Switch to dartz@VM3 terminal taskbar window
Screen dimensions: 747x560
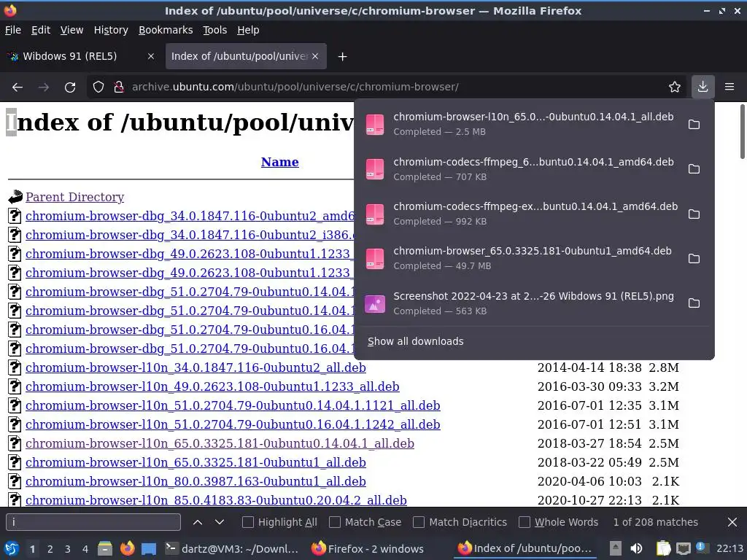[232, 548]
